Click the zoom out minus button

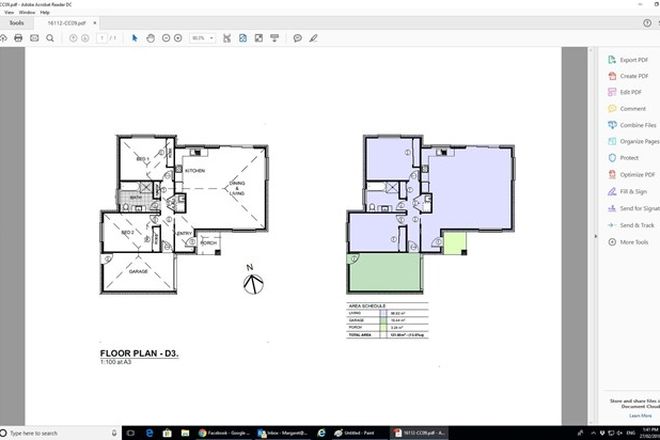[x=166, y=37]
